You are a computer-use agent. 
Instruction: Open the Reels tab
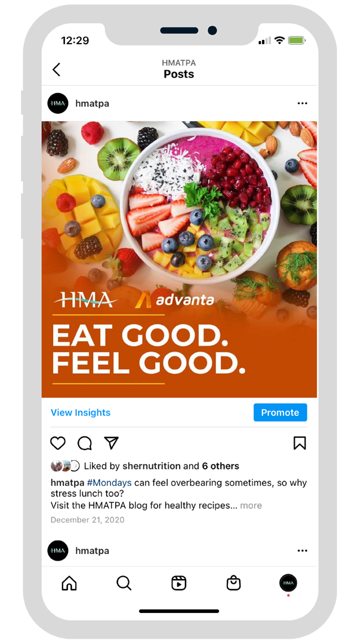tap(179, 583)
